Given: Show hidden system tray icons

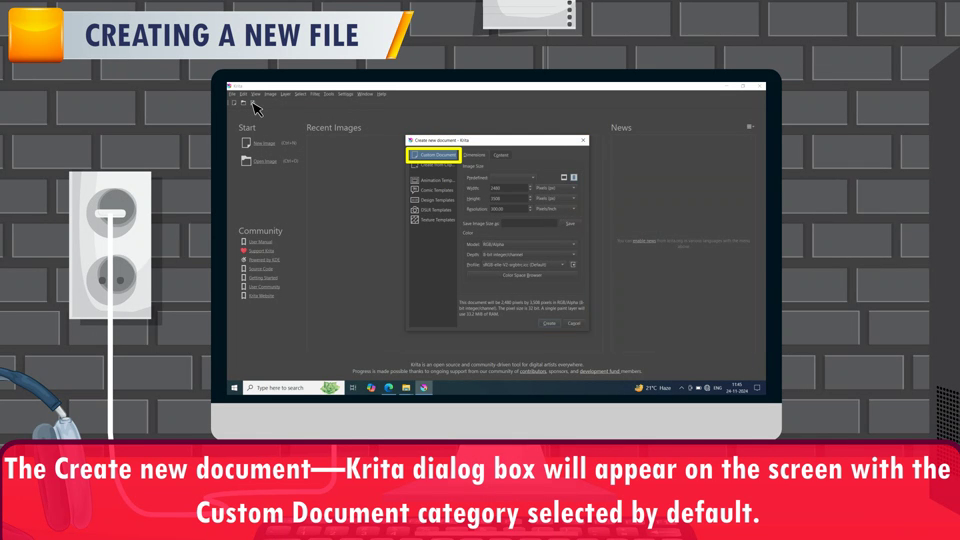Looking at the screenshot, I should click(x=681, y=388).
